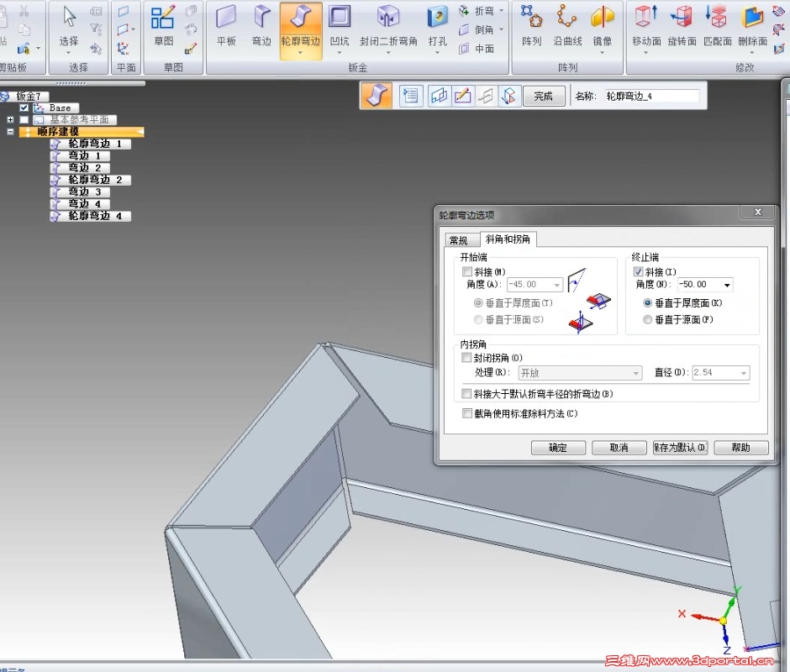Check 截角使用标准除料方法(C)
The image size is (790, 672).
(466, 413)
